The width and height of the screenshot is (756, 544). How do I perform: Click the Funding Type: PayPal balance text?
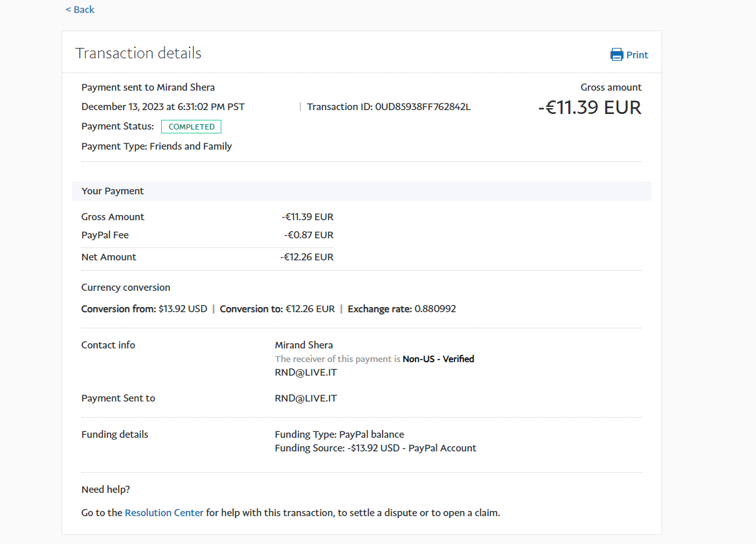point(339,435)
